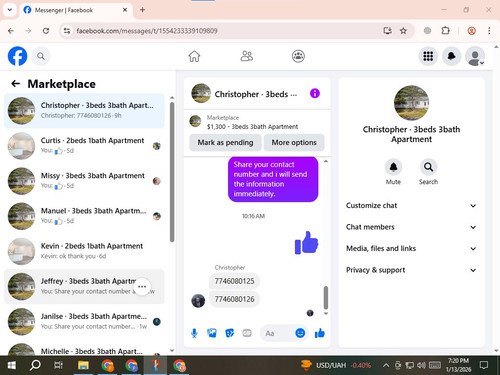500x375 pixels.
Task: Open the Facebook menu grid
Action: pos(428,56)
